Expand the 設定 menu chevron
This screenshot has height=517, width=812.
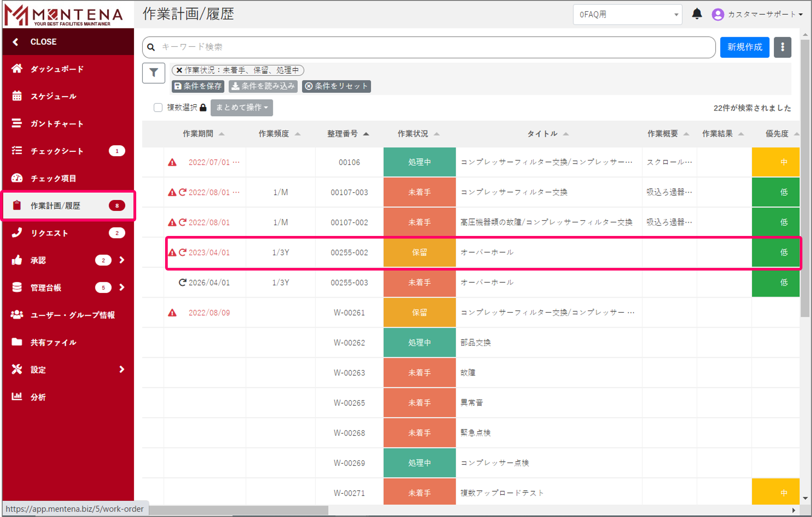[122, 369]
